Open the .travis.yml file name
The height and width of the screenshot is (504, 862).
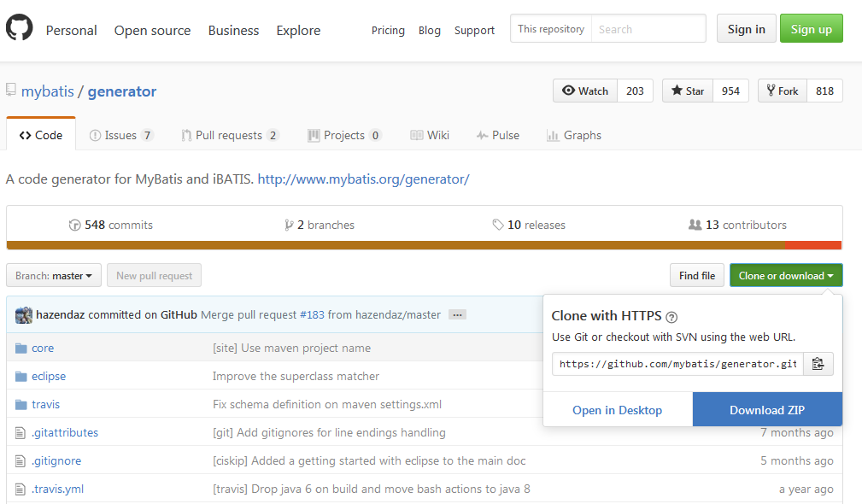pos(58,489)
